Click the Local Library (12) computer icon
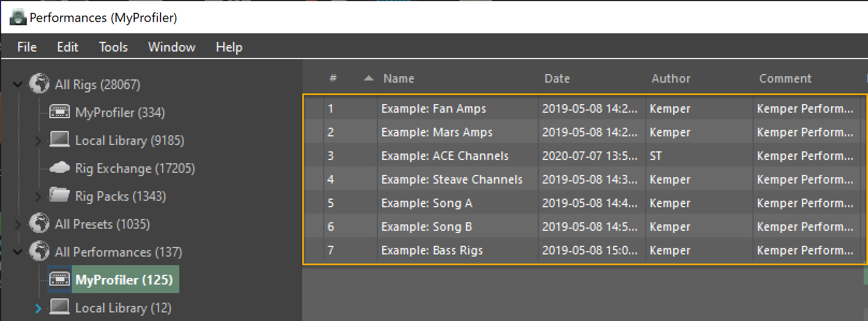The width and height of the screenshot is (868, 321). (59, 307)
